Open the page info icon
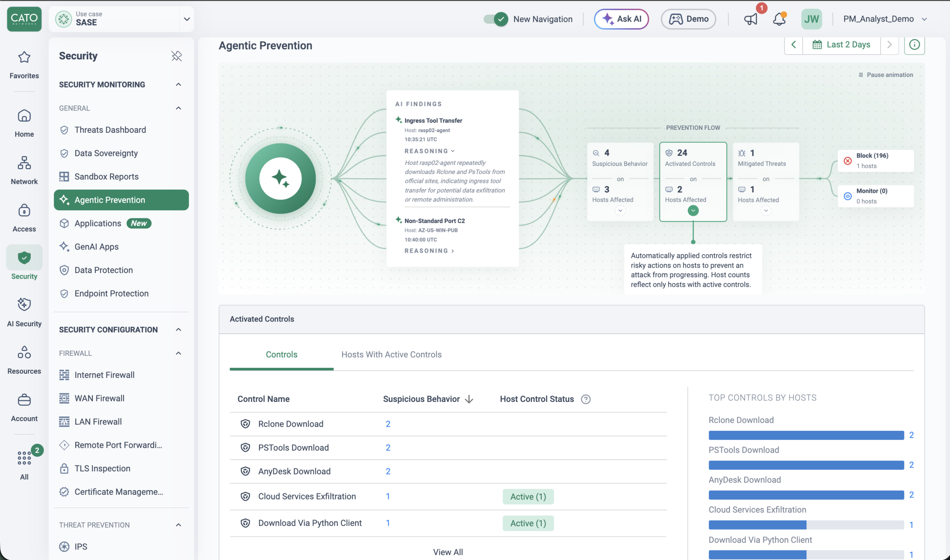950x560 pixels. click(x=914, y=45)
